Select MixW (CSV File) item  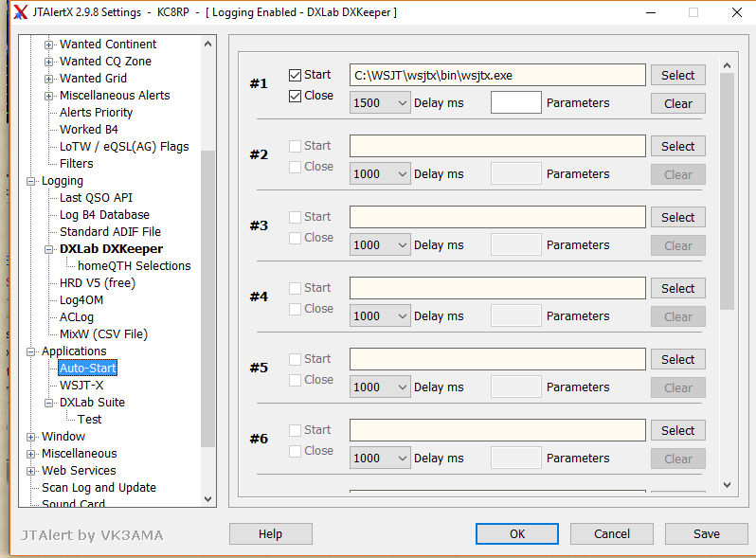tap(103, 334)
